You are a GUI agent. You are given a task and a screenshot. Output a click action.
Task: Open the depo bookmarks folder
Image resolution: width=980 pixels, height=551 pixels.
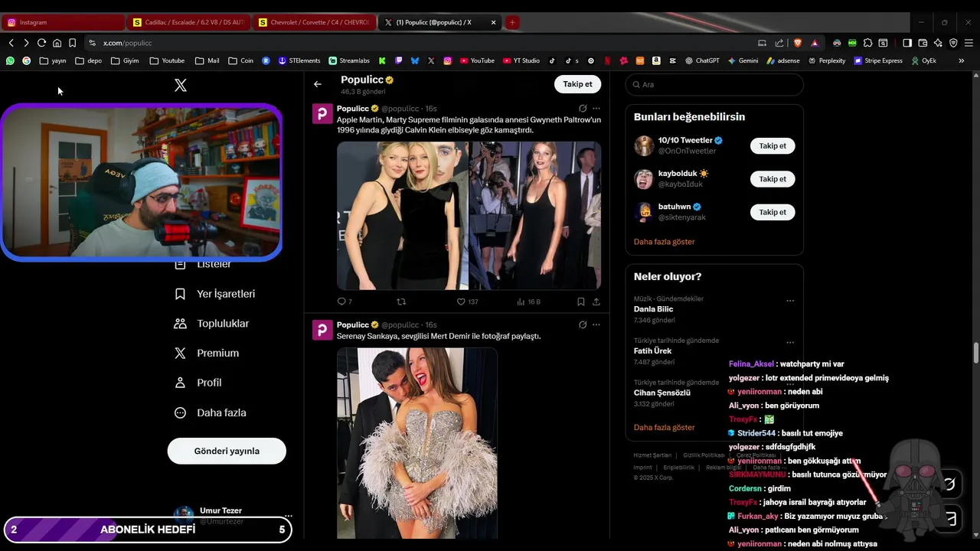(88, 60)
